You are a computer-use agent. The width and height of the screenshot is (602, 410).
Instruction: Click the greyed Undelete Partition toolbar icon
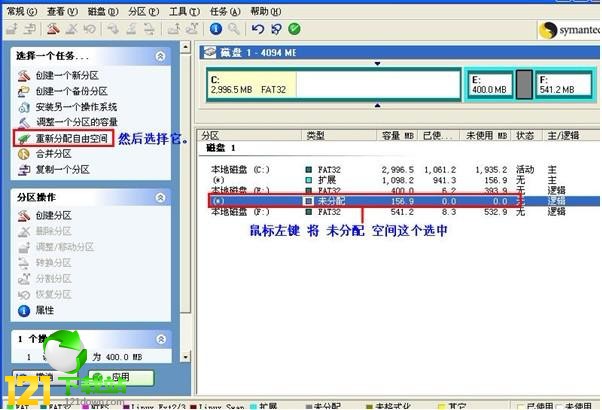coord(89,29)
